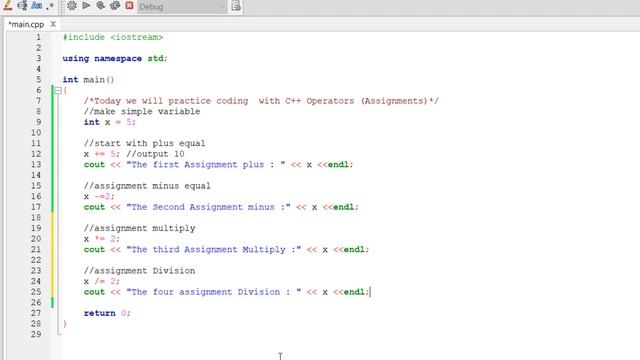Image resolution: width=640 pixels, height=360 pixels.
Task: Click the 'x += 5;' statement
Action: pyautogui.click(x=102, y=154)
